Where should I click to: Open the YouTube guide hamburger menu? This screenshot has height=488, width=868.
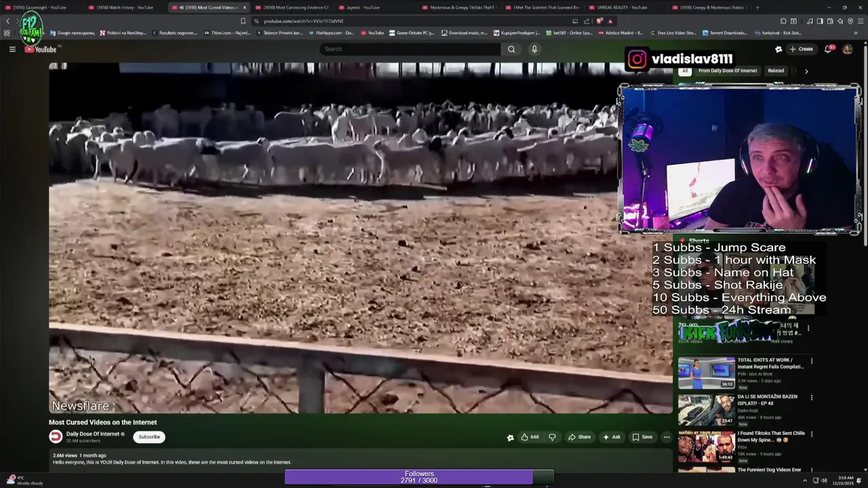[x=12, y=49]
